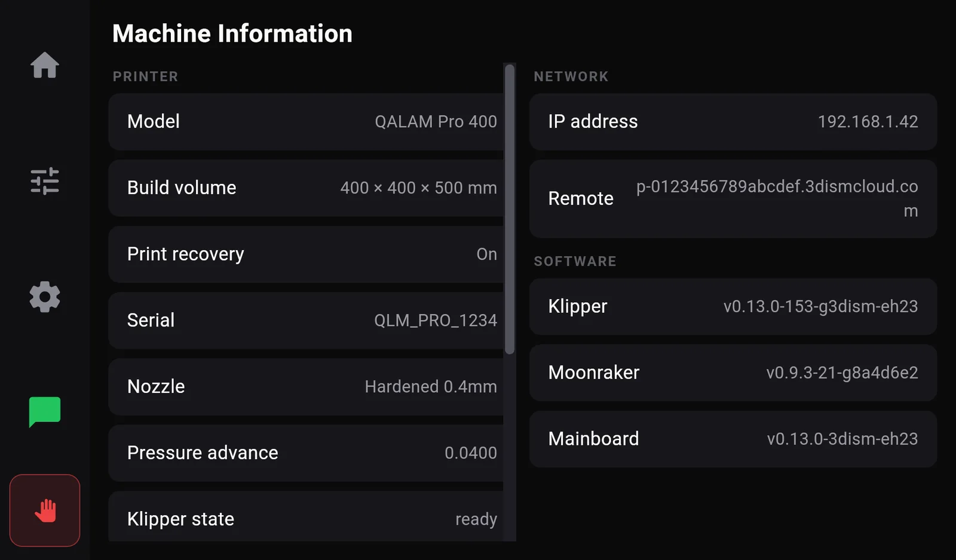Viewport: 956px width, 560px height.
Task: Click the Machine Information title
Action: (x=232, y=33)
